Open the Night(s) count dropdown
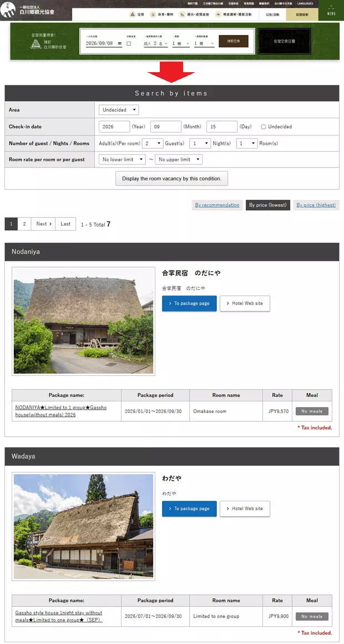 pos(200,143)
